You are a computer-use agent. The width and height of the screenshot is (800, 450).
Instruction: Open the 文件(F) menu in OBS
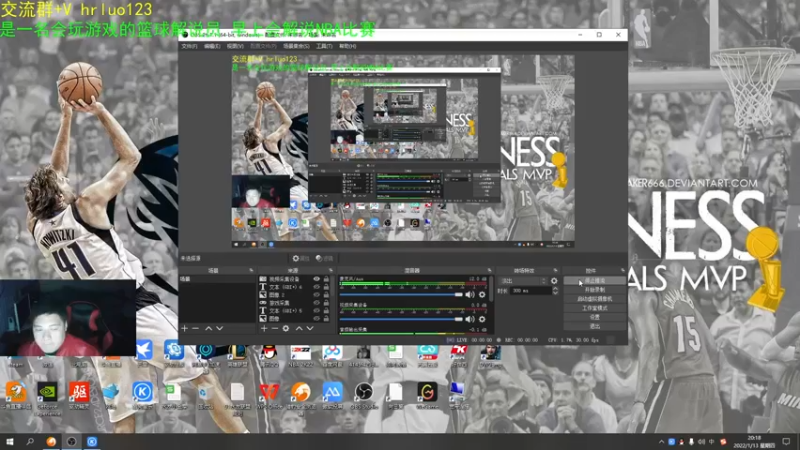[189, 46]
